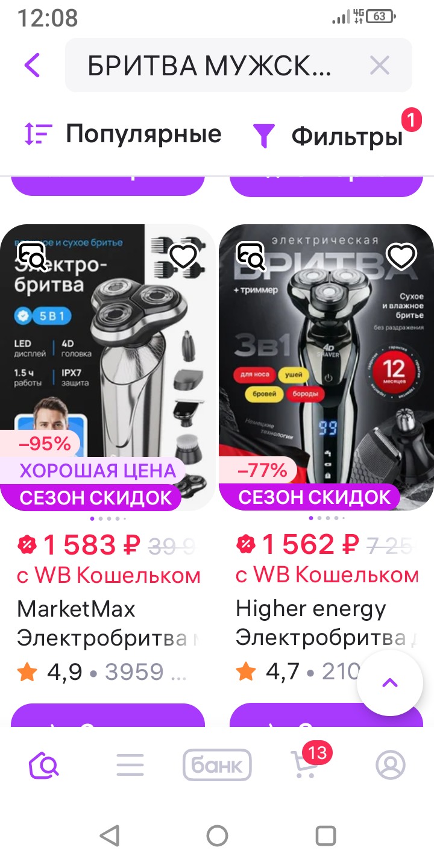434x868 pixels.
Task: Clear the search field with X
Action: [380, 65]
